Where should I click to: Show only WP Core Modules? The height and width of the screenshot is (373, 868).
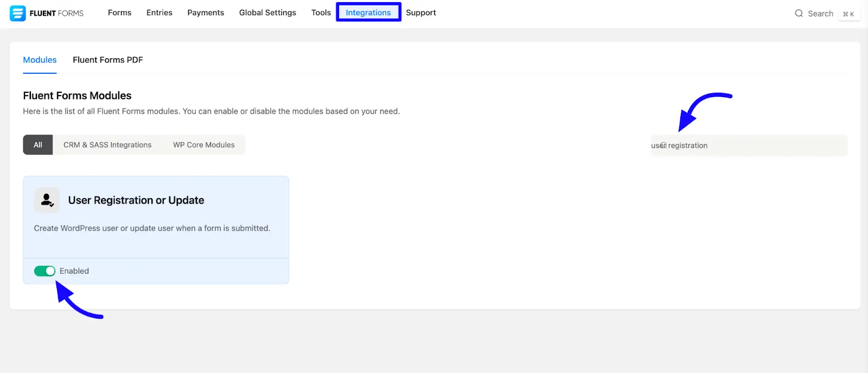tap(203, 145)
